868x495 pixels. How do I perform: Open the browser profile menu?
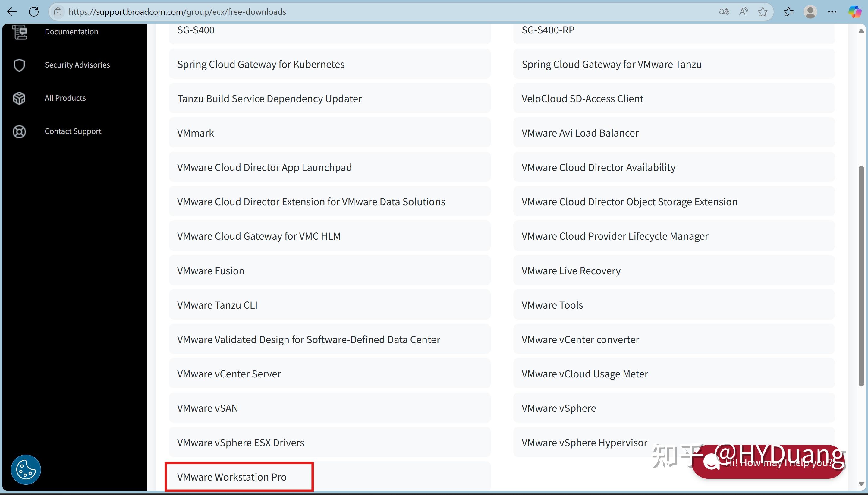[x=810, y=11]
